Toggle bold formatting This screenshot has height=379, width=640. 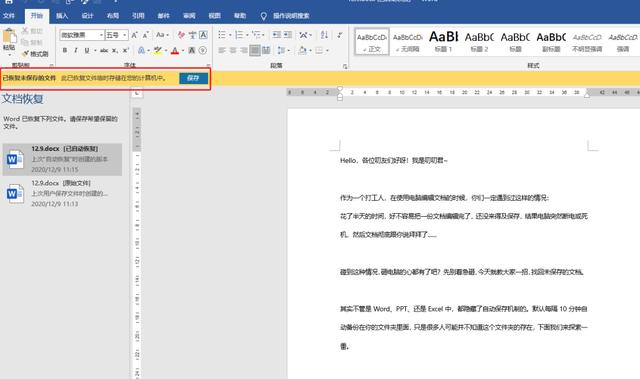[64, 51]
